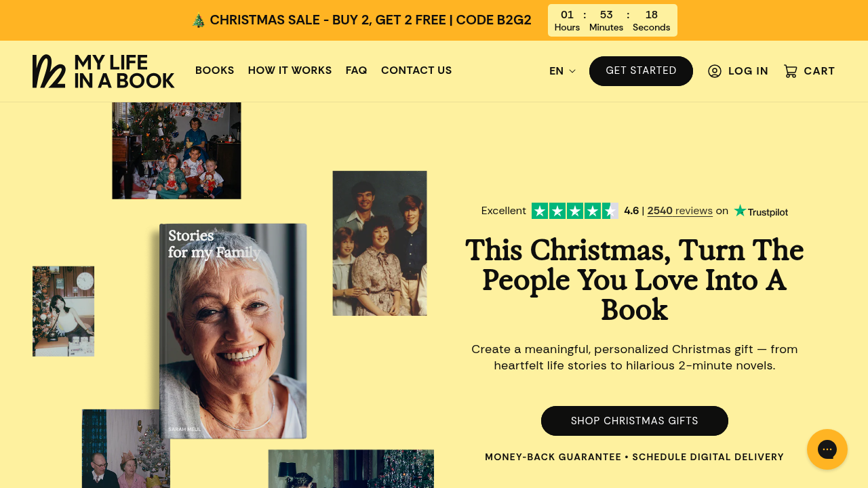This screenshot has height=488, width=868.
Task: Click the family portrait photo thumbnail
Action: 380,243
